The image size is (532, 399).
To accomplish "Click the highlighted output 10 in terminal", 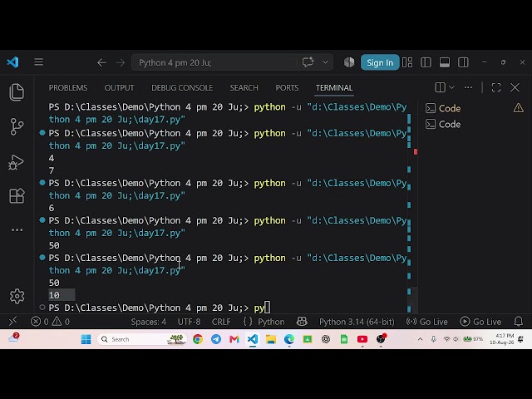I will coord(54,295).
